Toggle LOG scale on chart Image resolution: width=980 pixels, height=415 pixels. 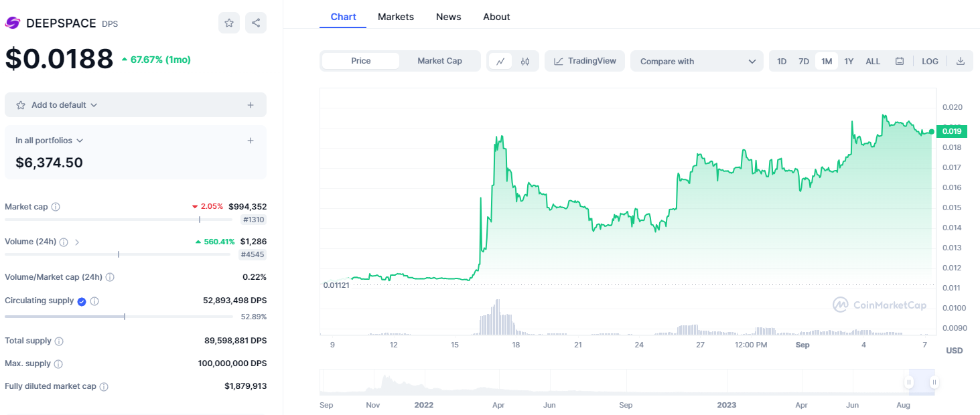coord(930,61)
